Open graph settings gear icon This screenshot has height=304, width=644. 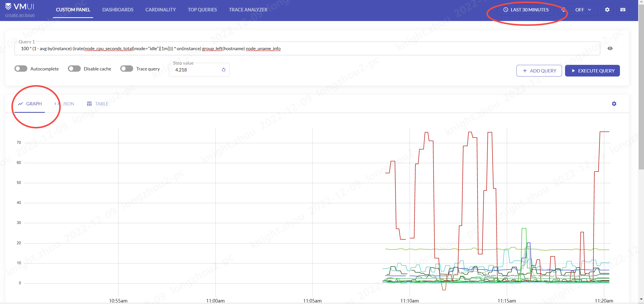(x=614, y=104)
